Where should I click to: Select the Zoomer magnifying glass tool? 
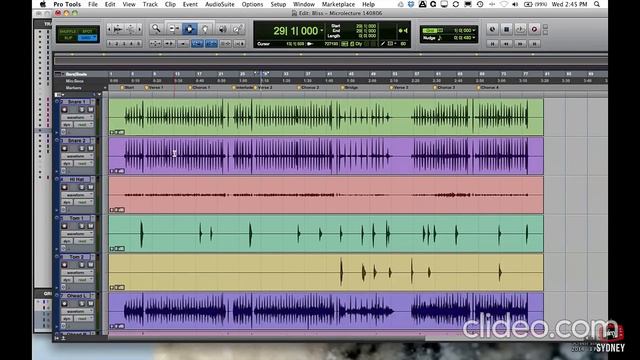pos(156,29)
